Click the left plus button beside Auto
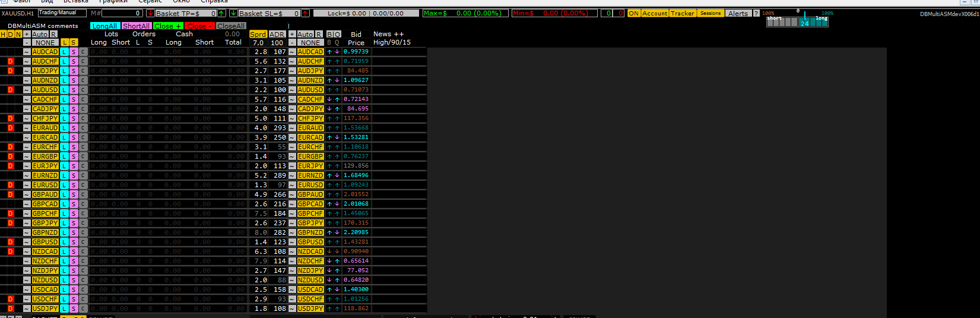 [x=27, y=34]
